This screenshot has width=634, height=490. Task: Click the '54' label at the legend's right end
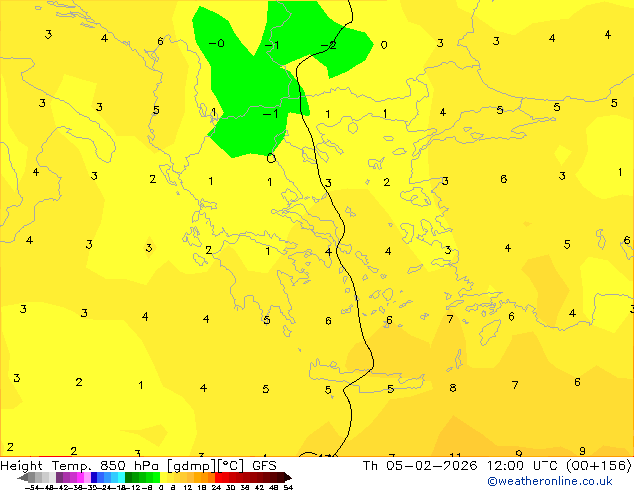(287, 487)
